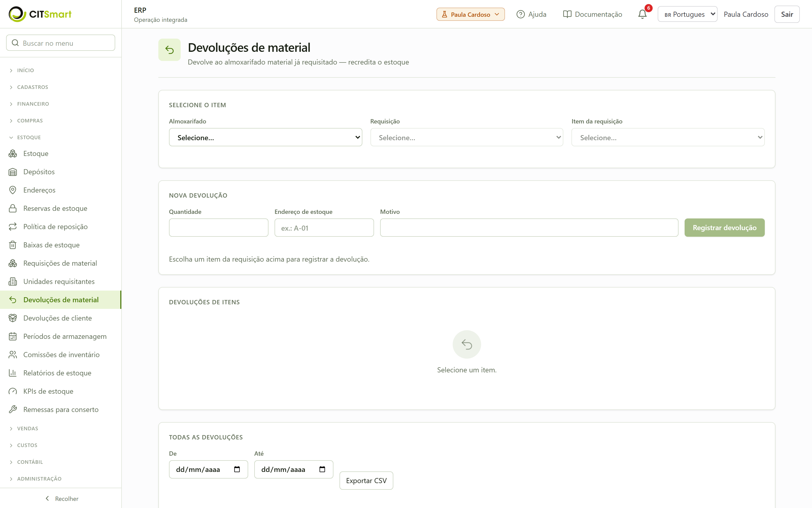Click Períodos de armazenagem calendar icon
The height and width of the screenshot is (508, 812).
tap(13, 336)
